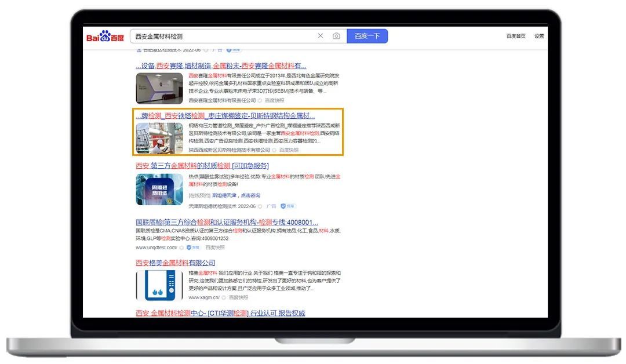
Task: Open the 西安格美金属材料有限公司 result
Action: [175, 263]
